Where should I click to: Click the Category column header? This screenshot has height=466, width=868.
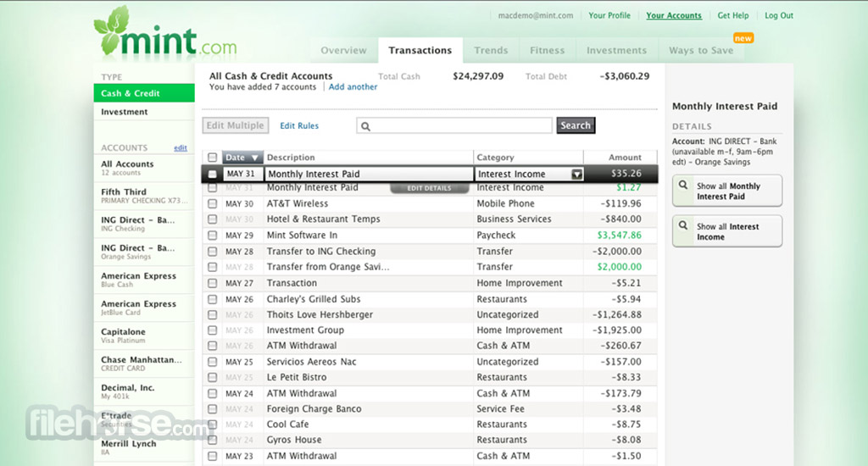pyautogui.click(x=528, y=158)
